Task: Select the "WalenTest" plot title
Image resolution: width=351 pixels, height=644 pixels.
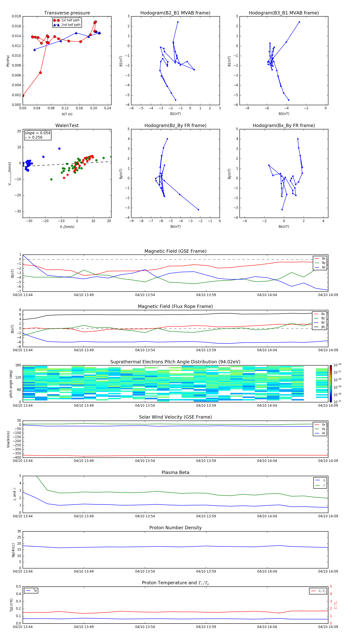Action: tap(67, 125)
